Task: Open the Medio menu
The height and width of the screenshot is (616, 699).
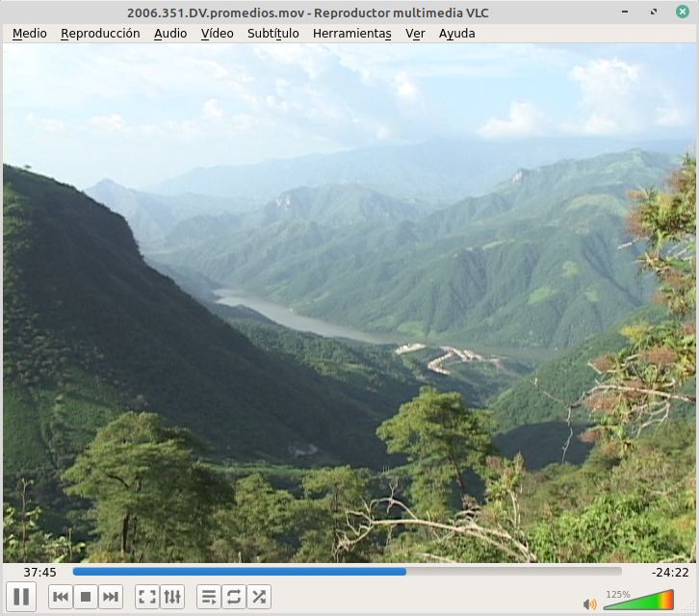Action: pyautogui.click(x=30, y=34)
